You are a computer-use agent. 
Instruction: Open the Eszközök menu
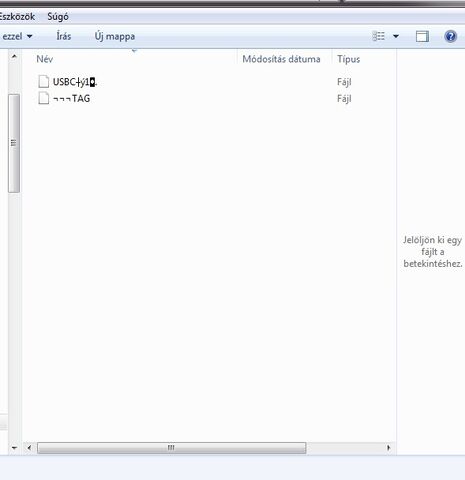click(x=17, y=17)
